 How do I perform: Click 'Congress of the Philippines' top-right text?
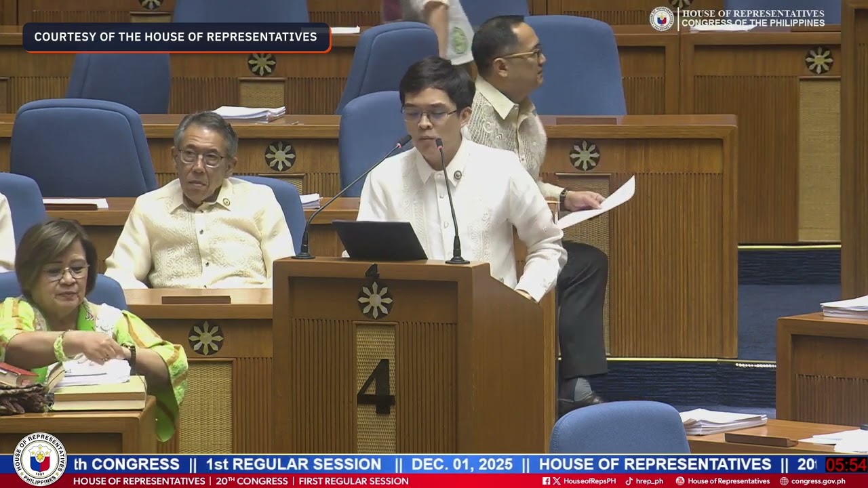(753, 23)
